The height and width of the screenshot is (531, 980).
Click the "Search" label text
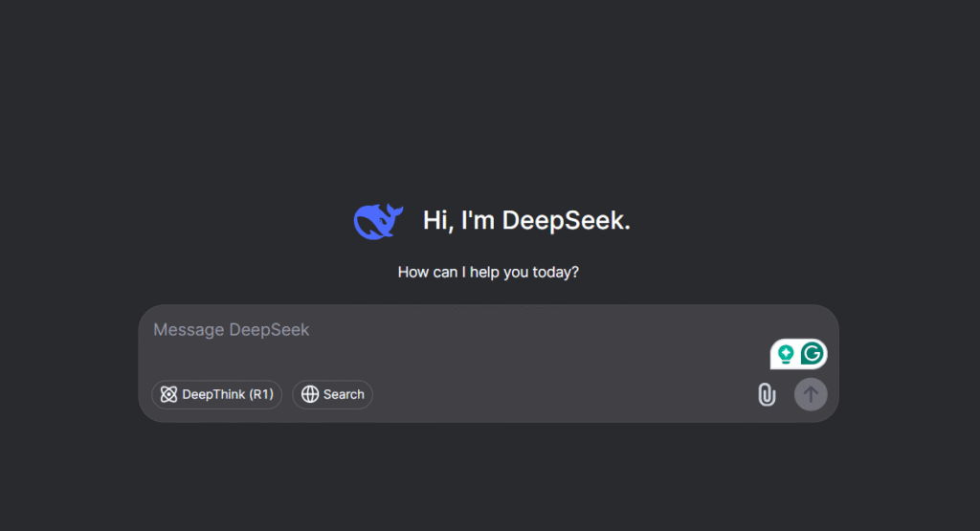pos(344,395)
